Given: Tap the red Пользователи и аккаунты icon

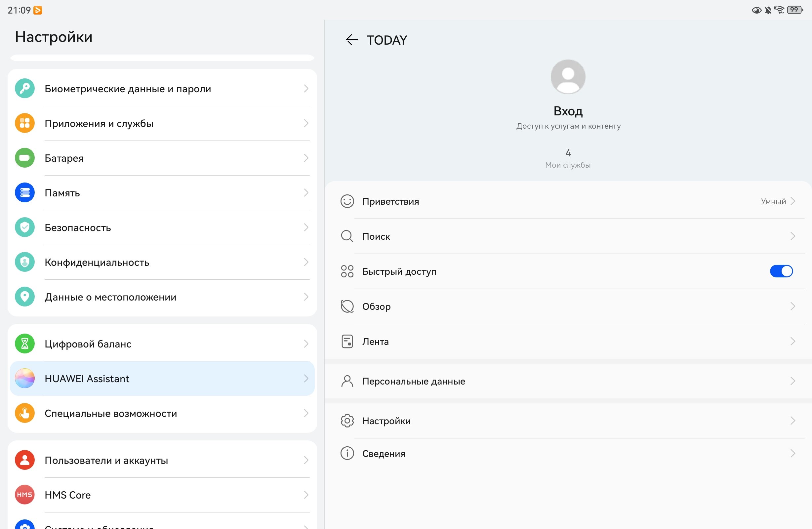Looking at the screenshot, I should [24, 460].
